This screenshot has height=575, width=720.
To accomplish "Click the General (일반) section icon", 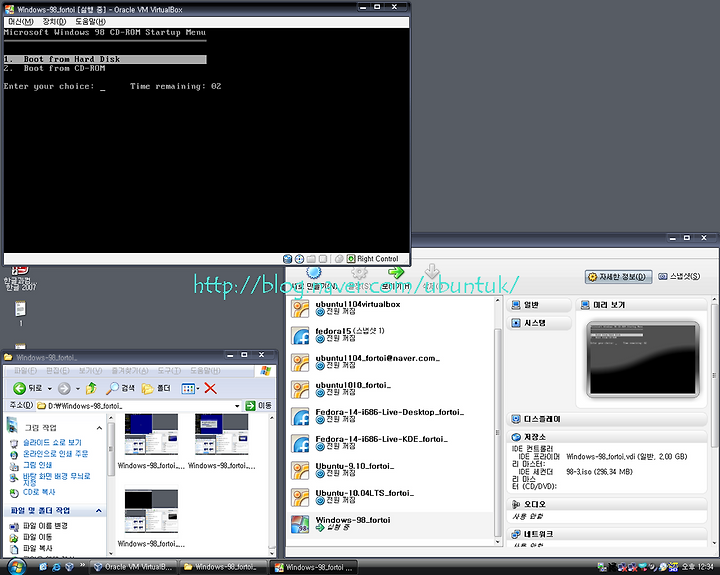I will coord(516,305).
